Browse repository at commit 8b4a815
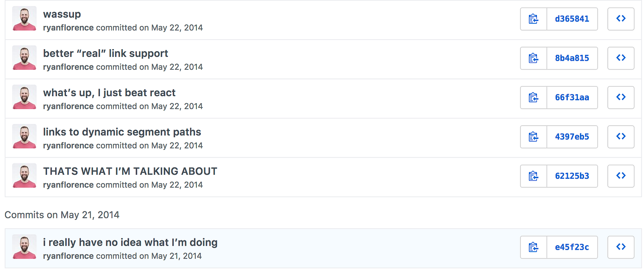 pos(621,58)
